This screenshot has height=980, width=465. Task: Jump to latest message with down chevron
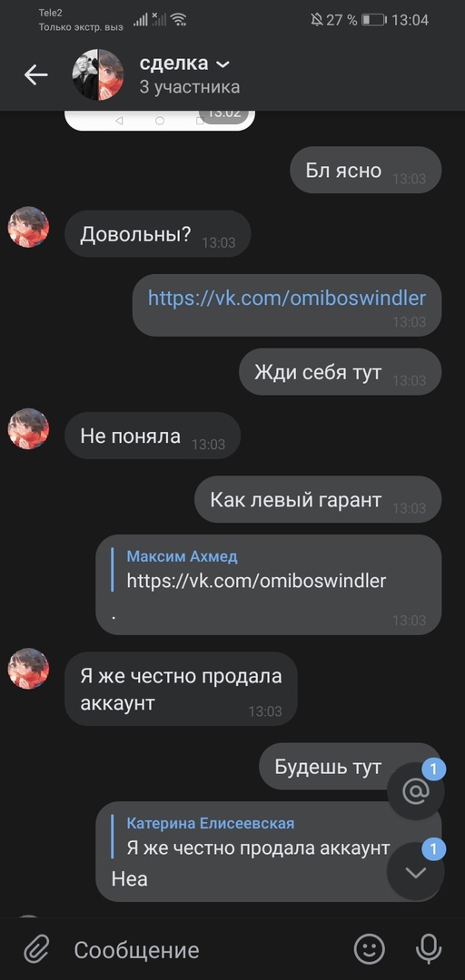pyautogui.click(x=416, y=872)
